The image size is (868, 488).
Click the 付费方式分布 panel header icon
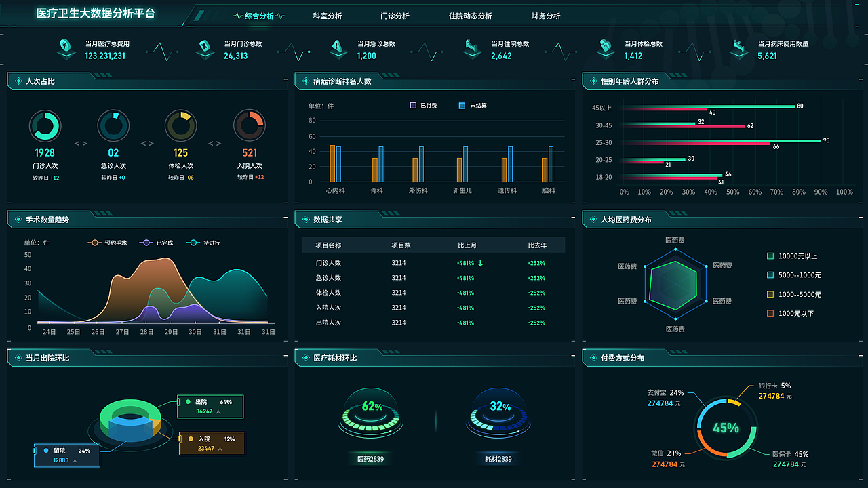(x=593, y=358)
